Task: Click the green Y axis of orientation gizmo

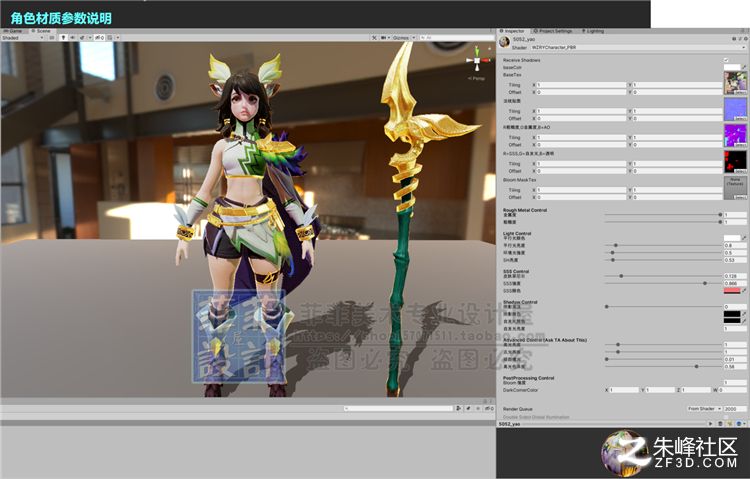Action: [477, 50]
